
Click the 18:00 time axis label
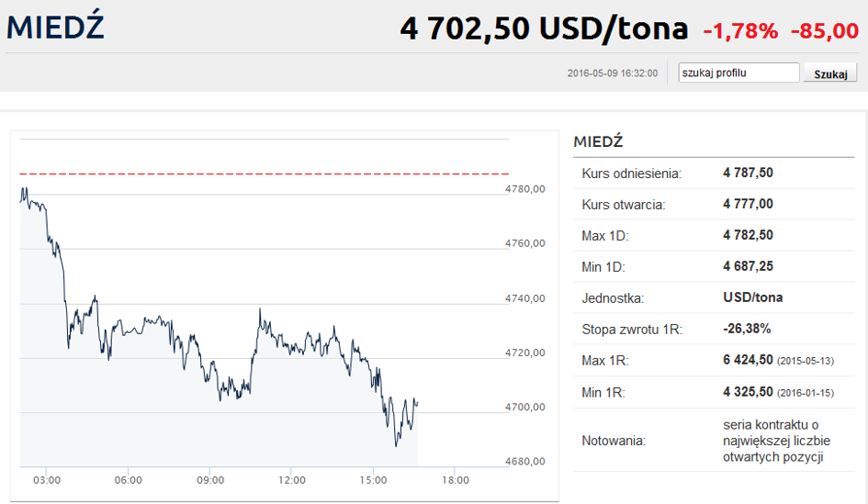pyautogui.click(x=455, y=479)
